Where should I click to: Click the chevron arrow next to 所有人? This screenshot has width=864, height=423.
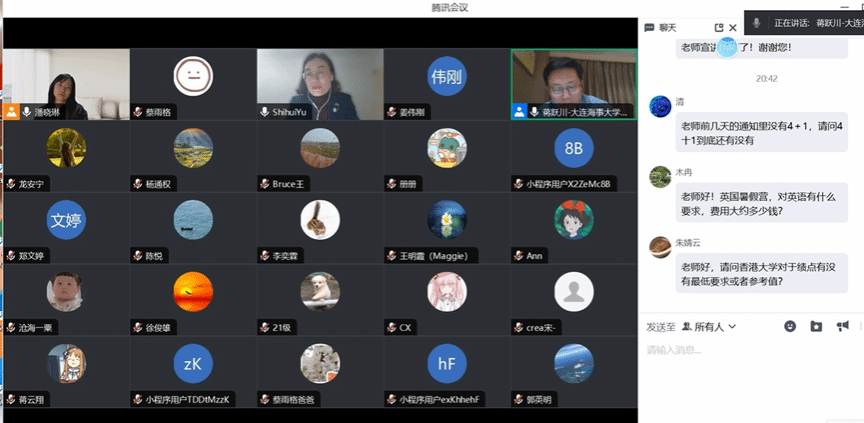coord(732,327)
